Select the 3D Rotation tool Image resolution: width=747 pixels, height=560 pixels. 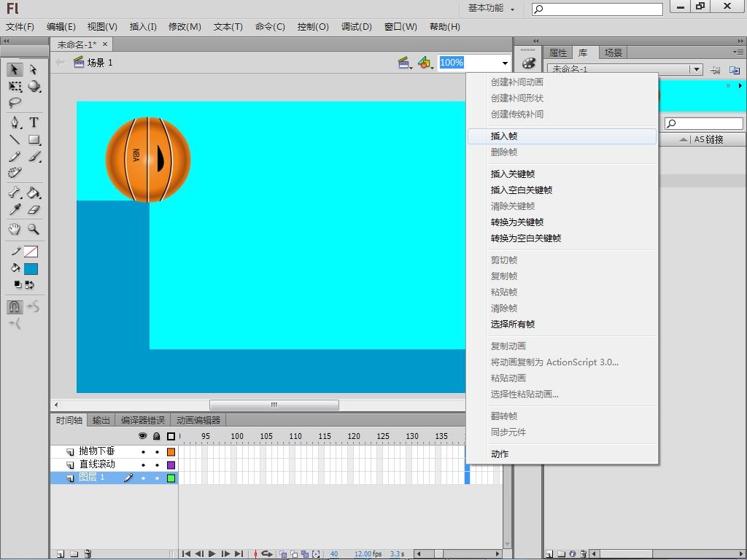click(34, 87)
